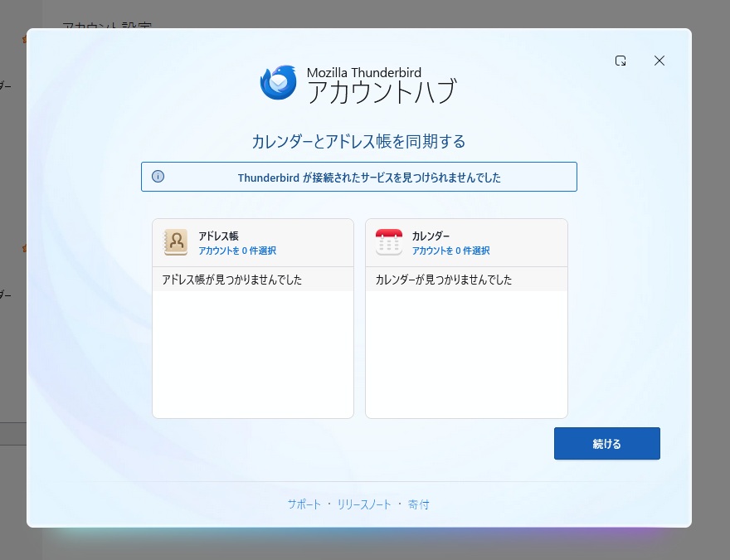This screenshot has width=730, height=560.
Task: Click the アカウントハブ title text
Action: 382,92
